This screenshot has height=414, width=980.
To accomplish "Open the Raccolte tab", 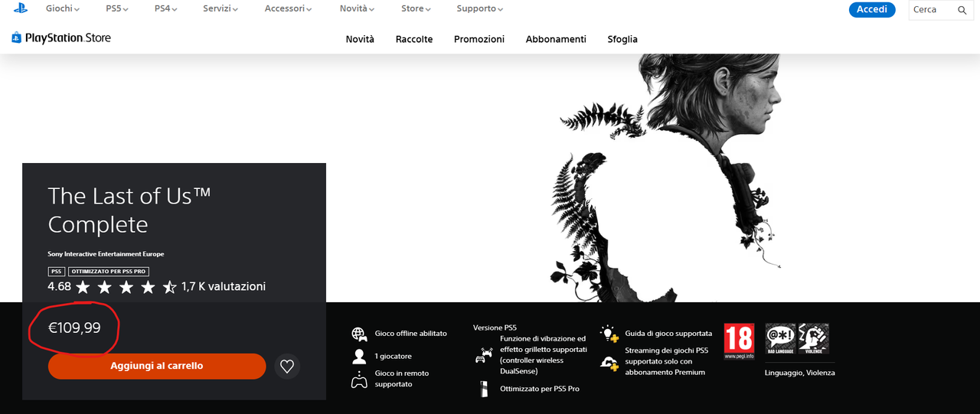I will (x=414, y=39).
